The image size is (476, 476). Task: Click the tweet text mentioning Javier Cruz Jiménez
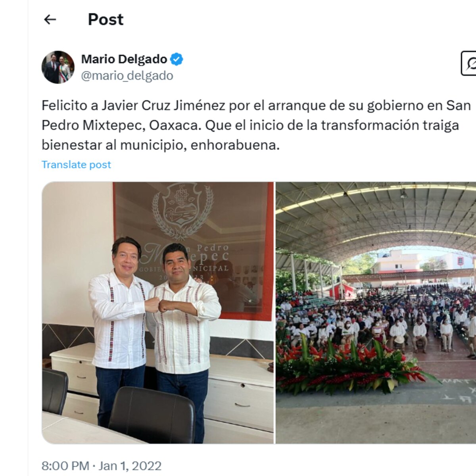tap(256, 125)
